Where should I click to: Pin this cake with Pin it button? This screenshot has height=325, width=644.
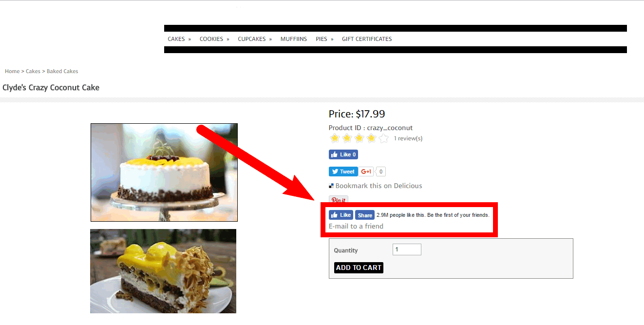[x=339, y=200]
